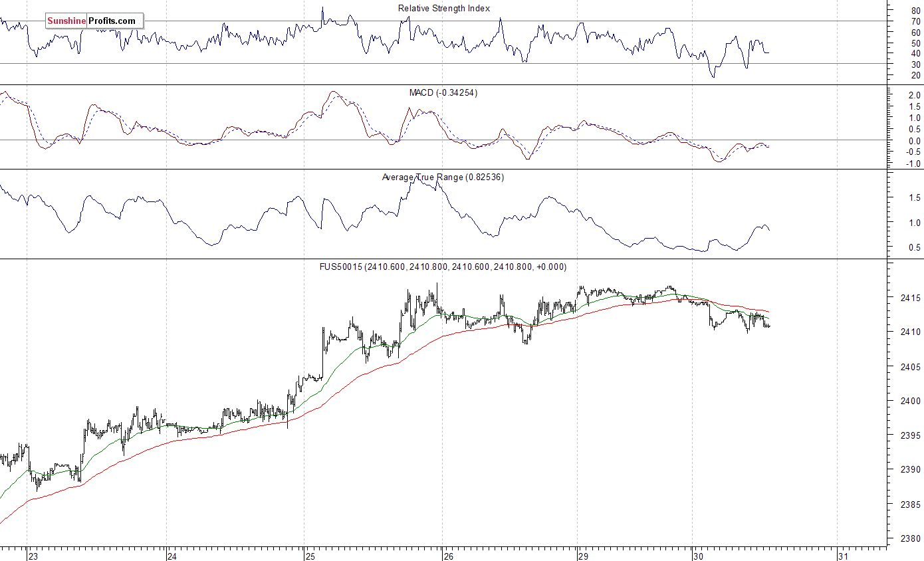Click the -1.0 label on the MACD axis
The width and height of the screenshot is (924, 561).
[913, 164]
